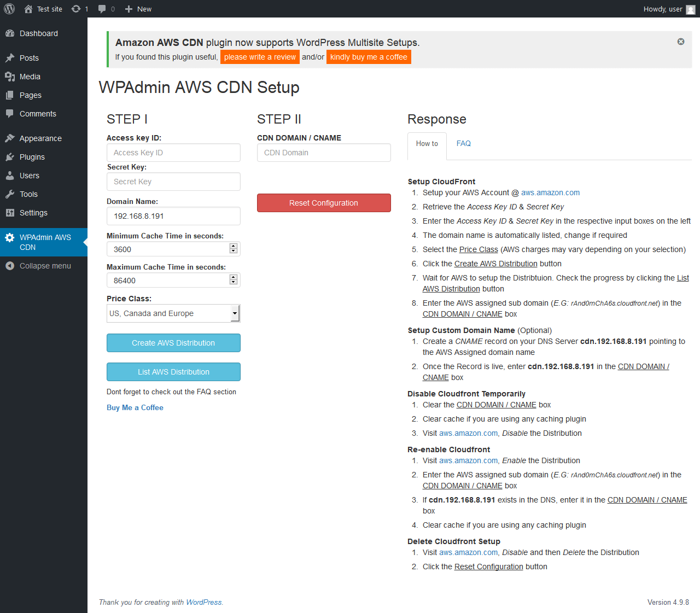Expand the Price Class dropdown
The height and width of the screenshot is (613, 700).
pyautogui.click(x=173, y=313)
